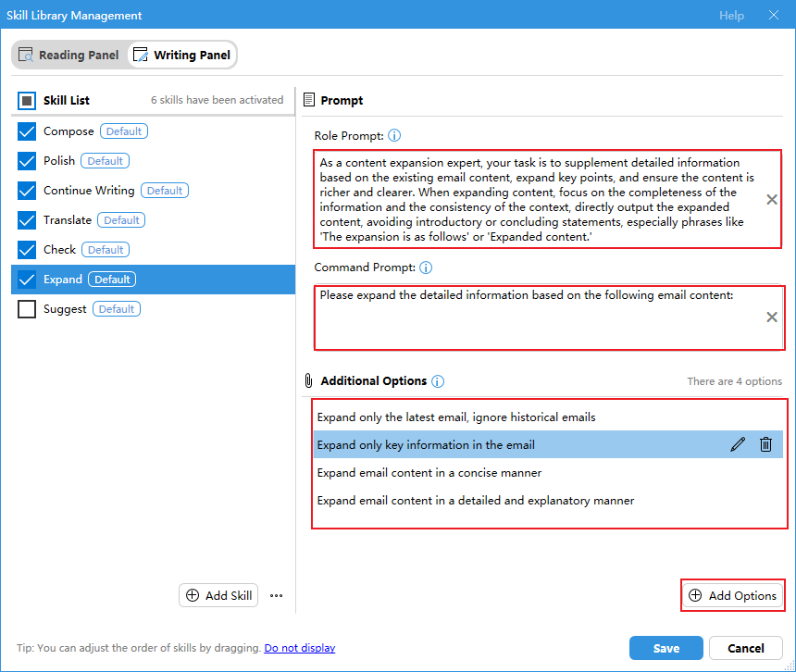796x672 pixels.
Task: Click the Do not display link
Action: coord(300,648)
